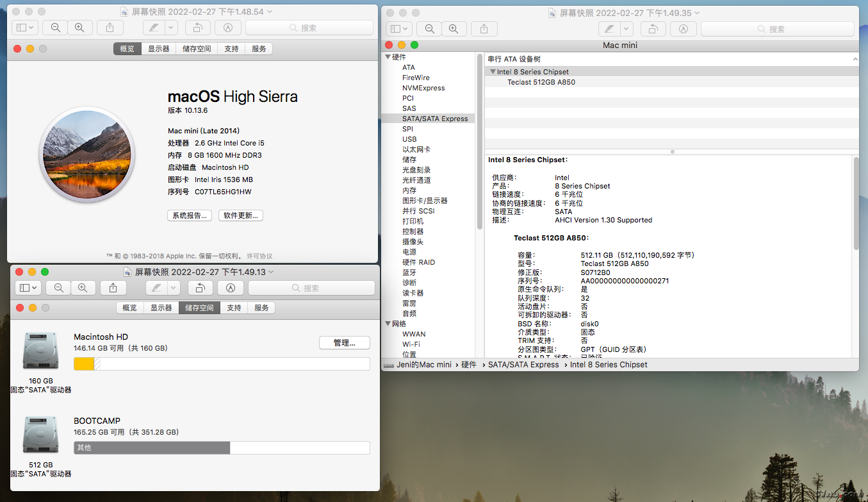This screenshot has width=868, height=502.
Task: Click the document icon beside the 1.49.13 title
Action: point(127,272)
